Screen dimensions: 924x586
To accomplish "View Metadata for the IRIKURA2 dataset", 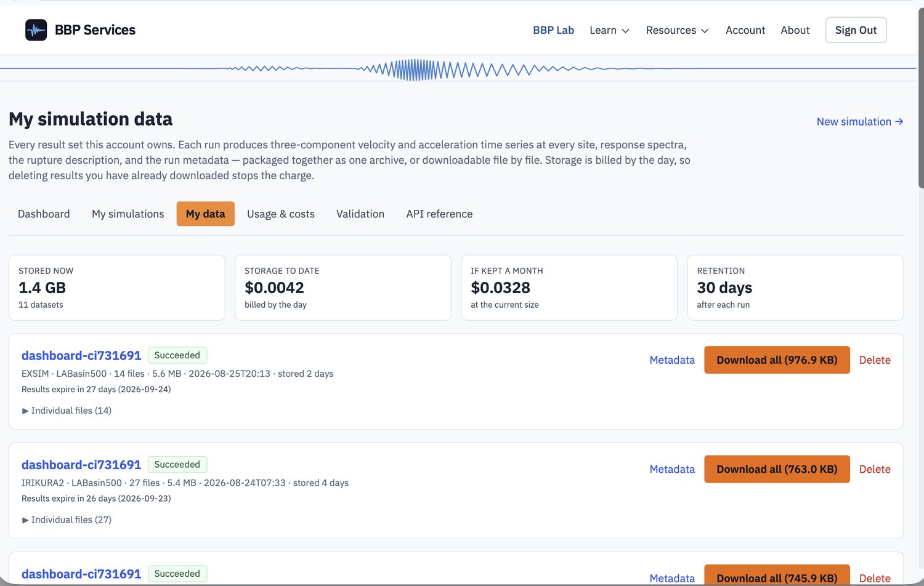I will click(x=672, y=469).
